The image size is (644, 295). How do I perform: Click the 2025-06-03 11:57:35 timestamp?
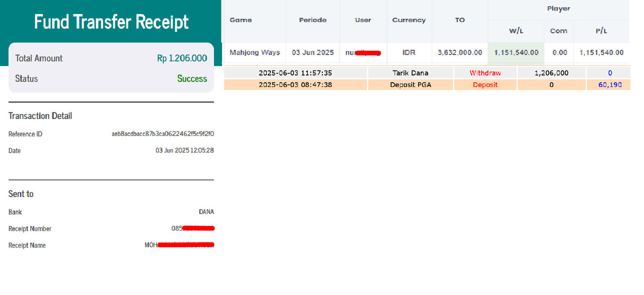(x=295, y=73)
